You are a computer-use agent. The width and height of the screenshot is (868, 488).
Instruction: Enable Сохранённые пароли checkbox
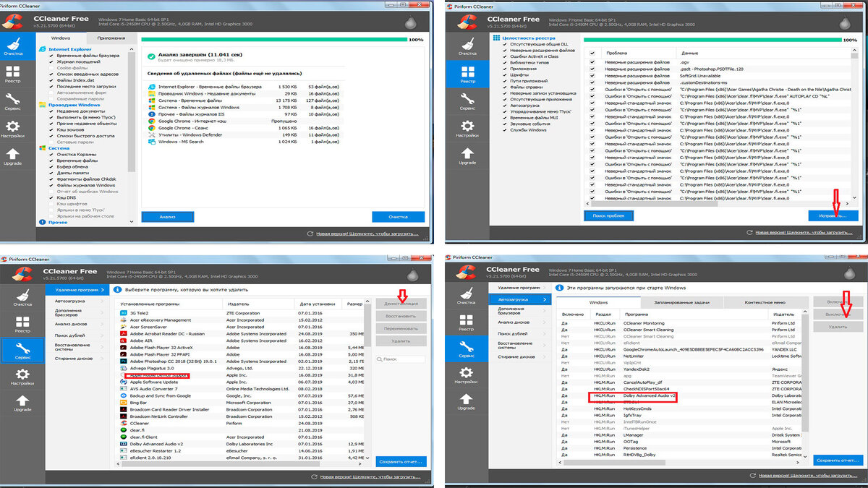[x=51, y=98]
